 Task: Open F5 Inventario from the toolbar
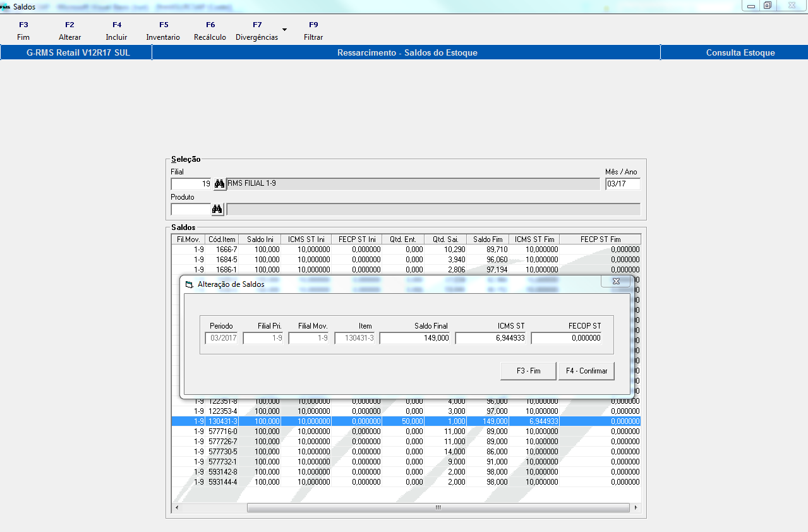(x=163, y=31)
